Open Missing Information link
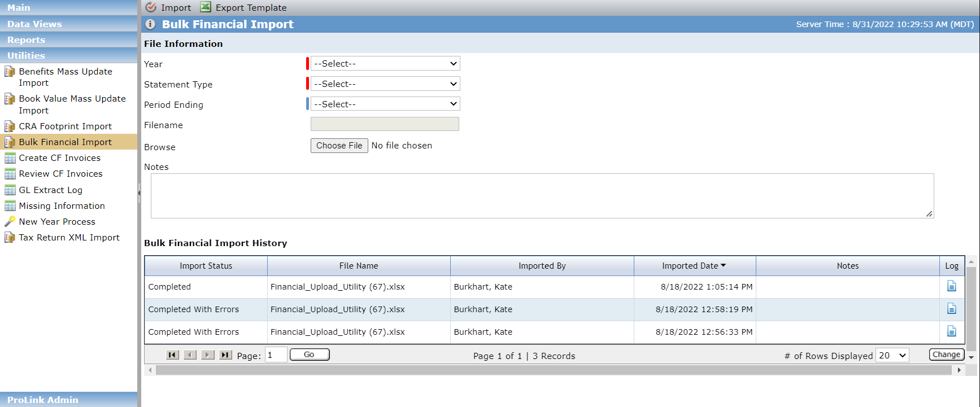 point(62,206)
